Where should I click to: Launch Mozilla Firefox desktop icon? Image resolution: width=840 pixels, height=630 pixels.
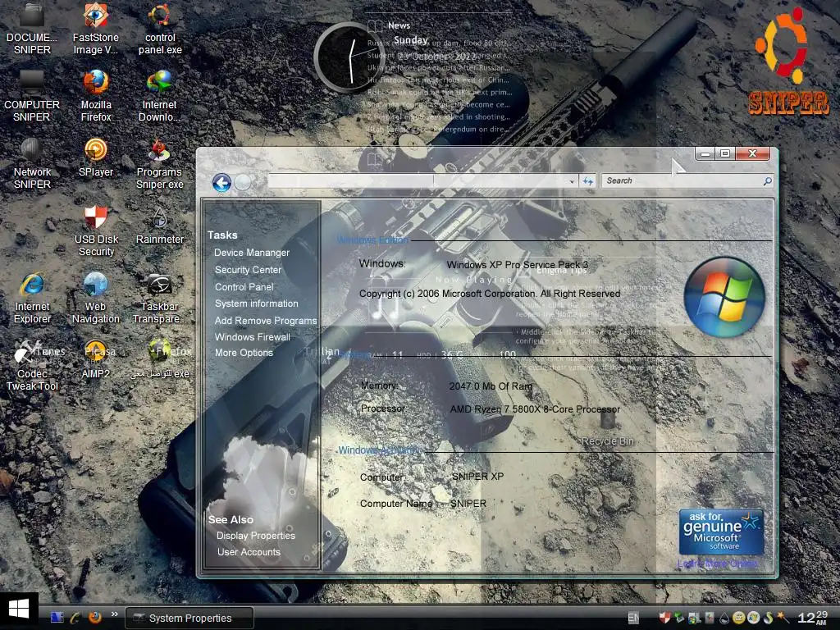point(96,95)
